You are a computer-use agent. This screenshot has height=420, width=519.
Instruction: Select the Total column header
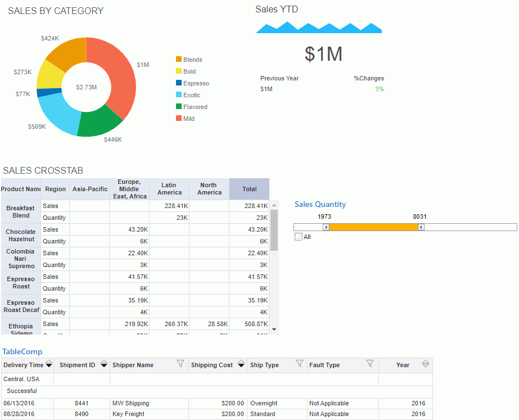(249, 189)
